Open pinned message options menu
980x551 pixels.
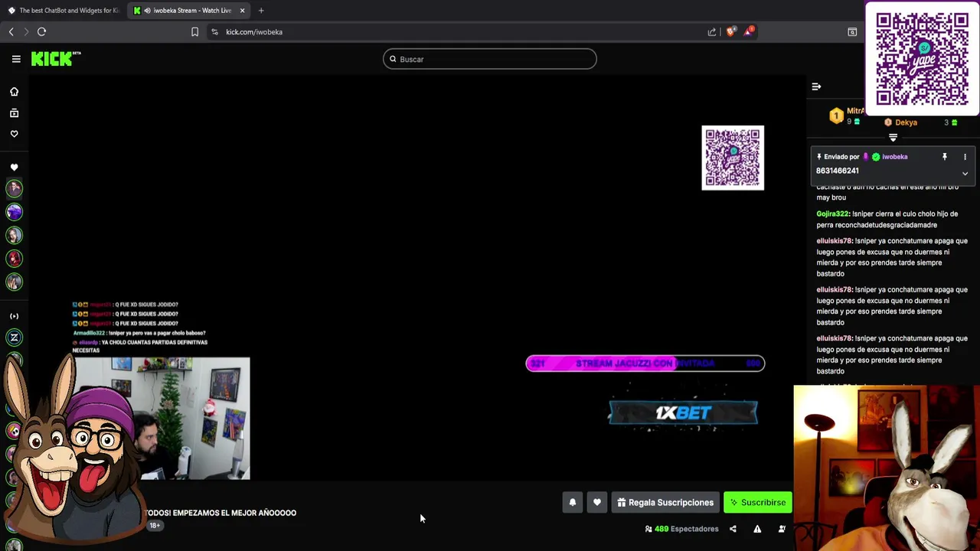pos(965,157)
